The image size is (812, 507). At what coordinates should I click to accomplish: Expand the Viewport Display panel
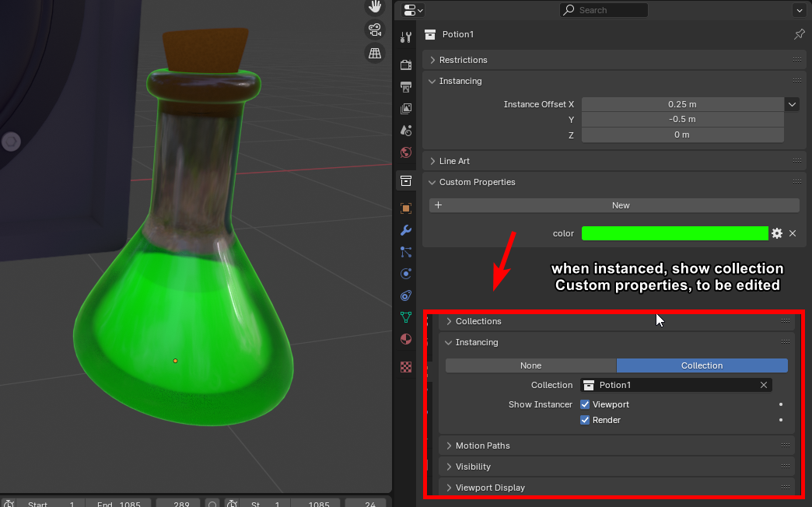click(x=449, y=488)
